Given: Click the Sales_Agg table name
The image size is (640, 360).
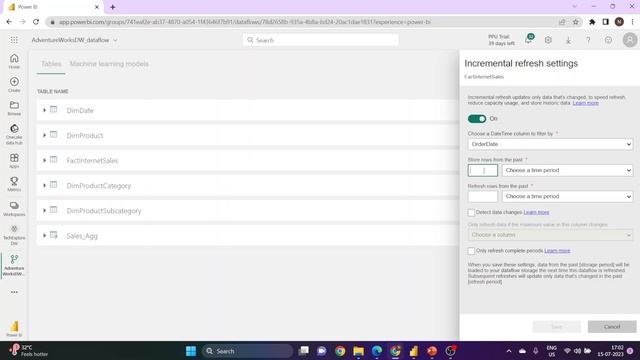Looking at the screenshot, I should [x=82, y=236].
